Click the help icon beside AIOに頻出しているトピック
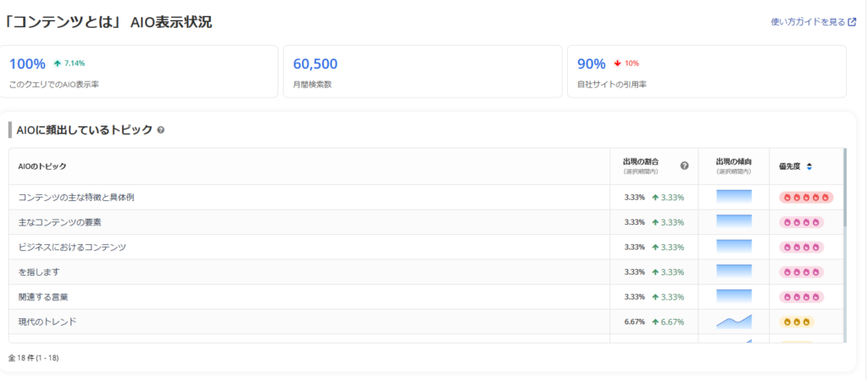868x380 pixels. (x=161, y=131)
